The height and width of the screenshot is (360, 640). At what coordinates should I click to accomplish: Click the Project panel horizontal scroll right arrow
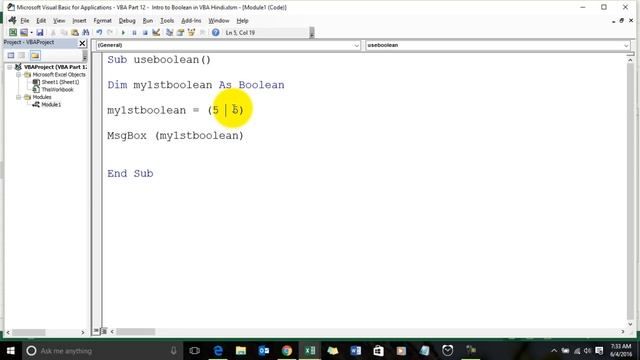82,333
